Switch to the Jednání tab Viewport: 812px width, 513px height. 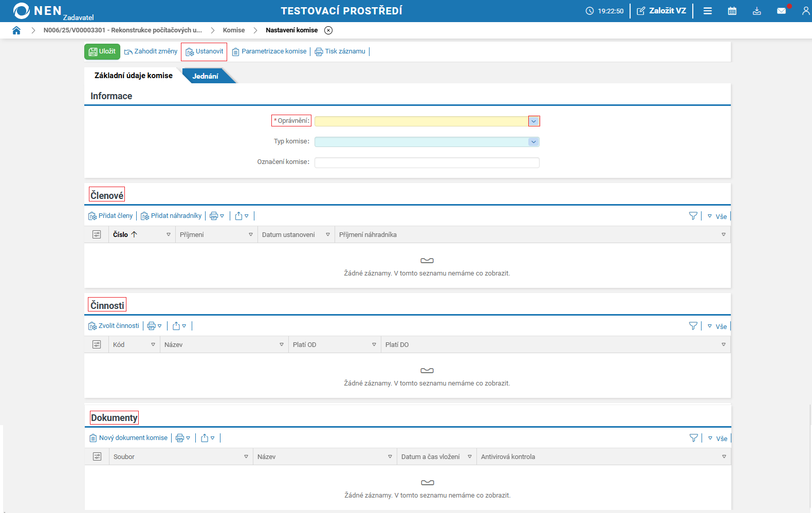point(205,76)
